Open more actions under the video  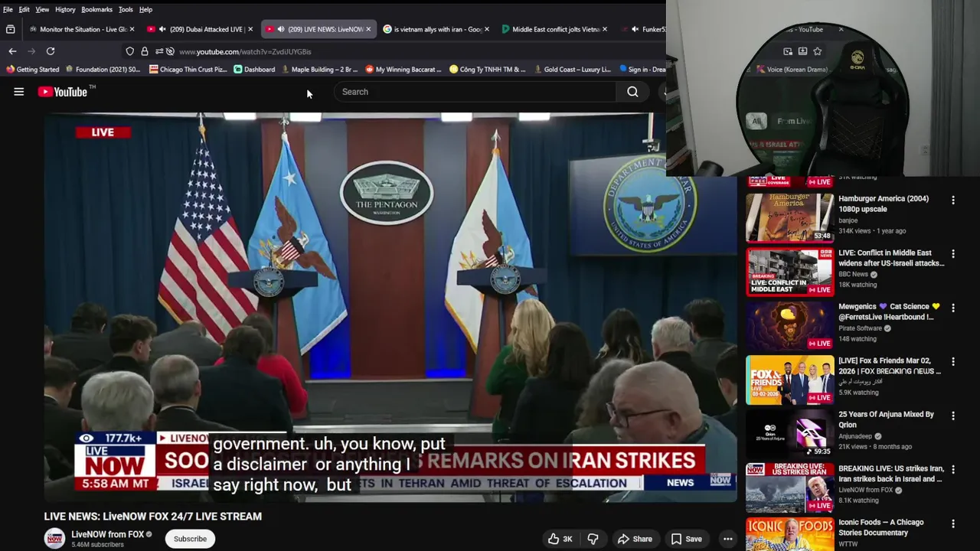click(x=728, y=539)
